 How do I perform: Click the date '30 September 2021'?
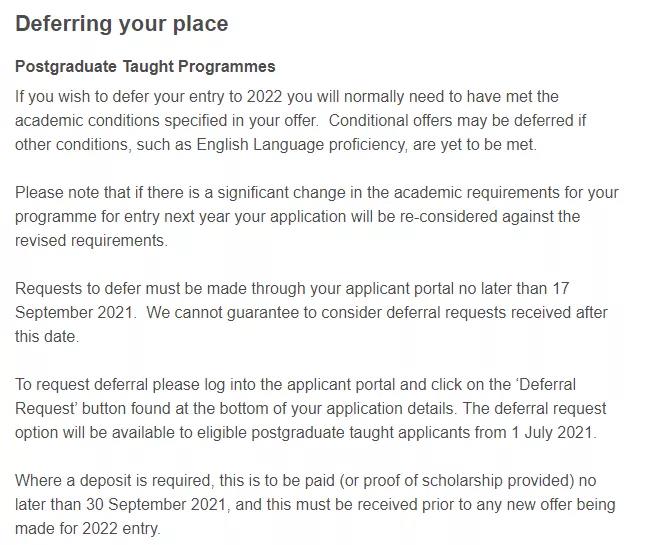[156, 504]
